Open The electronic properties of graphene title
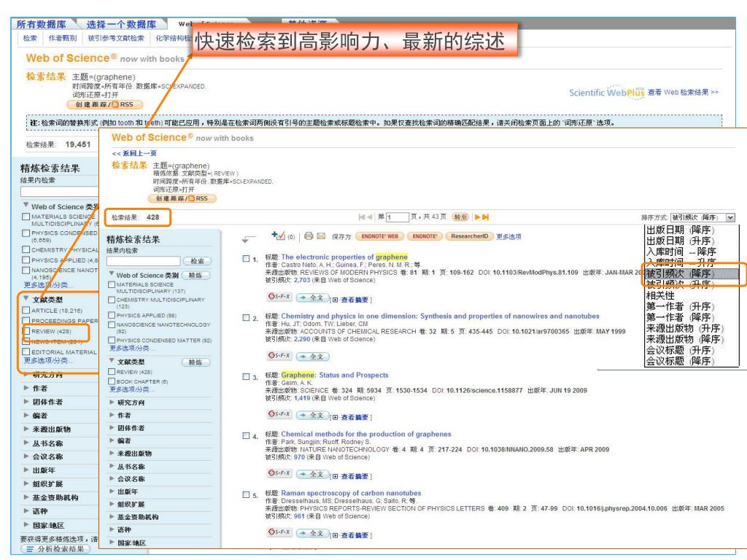Image resolution: width=747 pixels, height=560 pixels. click(x=344, y=257)
